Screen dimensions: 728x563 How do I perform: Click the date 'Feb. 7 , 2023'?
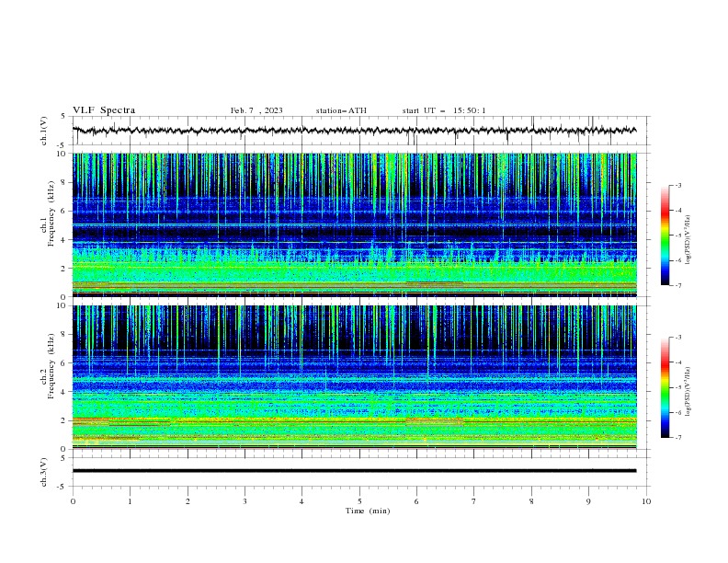pos(256,110)
